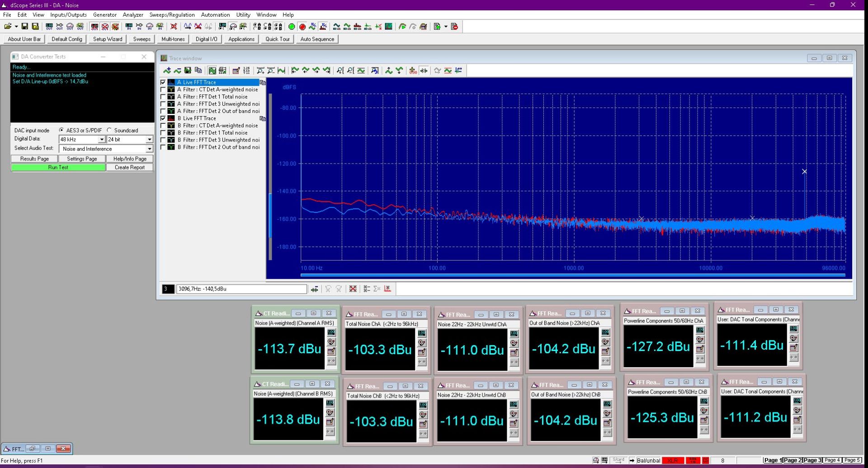
Task: Enable B Filter FFT Det 2 Out of band trace
Action: point(163,147)
